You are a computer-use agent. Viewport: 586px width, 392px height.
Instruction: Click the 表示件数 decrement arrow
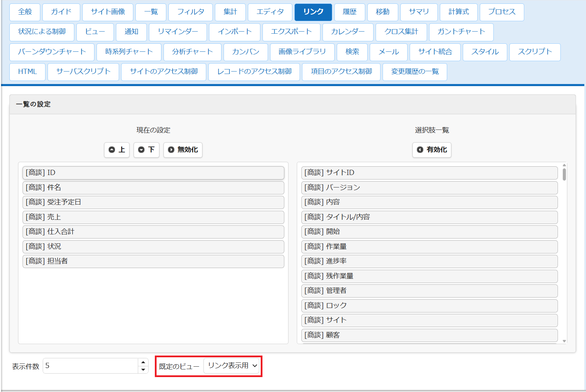143,370
